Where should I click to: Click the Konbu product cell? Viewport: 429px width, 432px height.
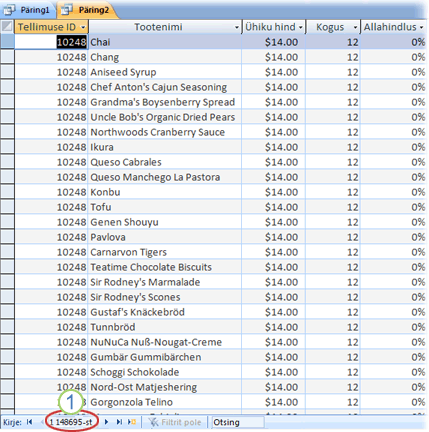165,192
